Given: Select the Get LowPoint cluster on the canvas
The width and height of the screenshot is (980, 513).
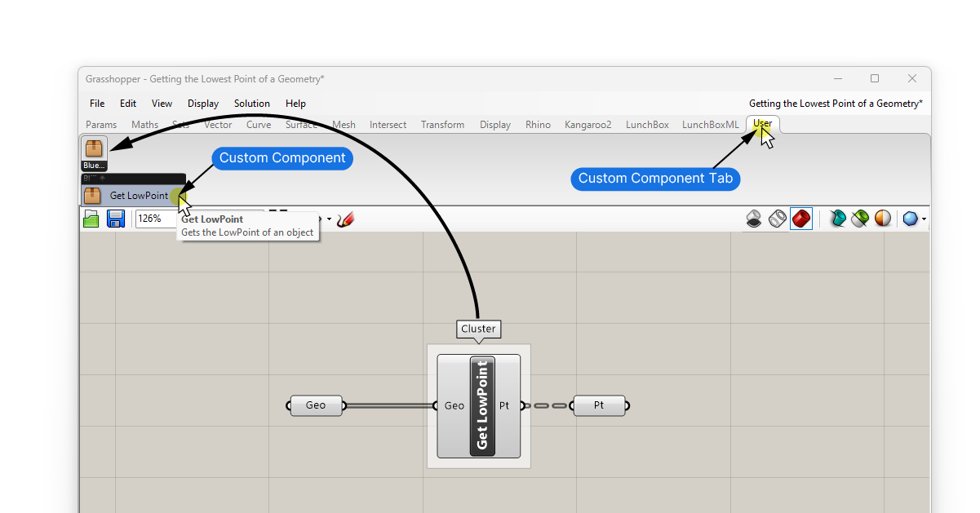Looking at the screenshot, I should (478, 405).
